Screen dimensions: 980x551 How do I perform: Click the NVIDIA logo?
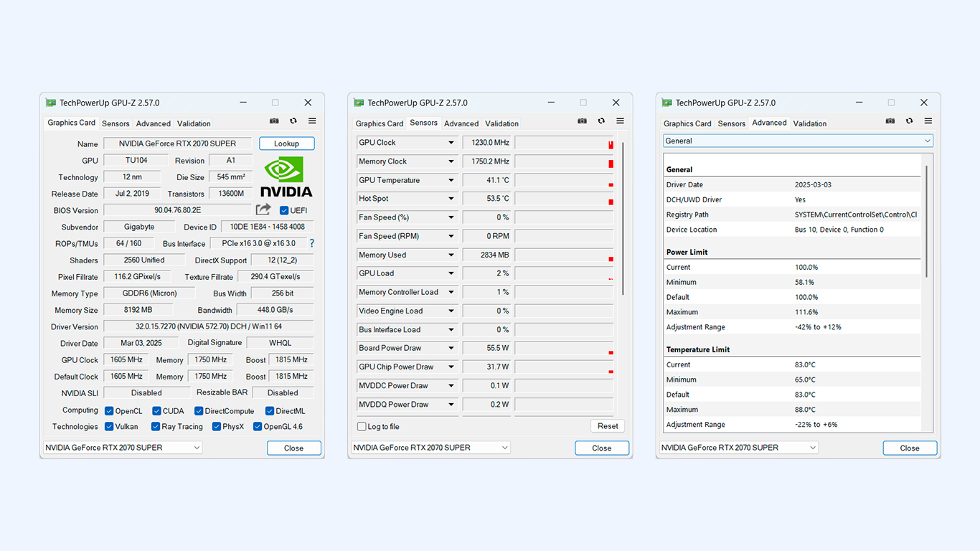coord(286,176)
